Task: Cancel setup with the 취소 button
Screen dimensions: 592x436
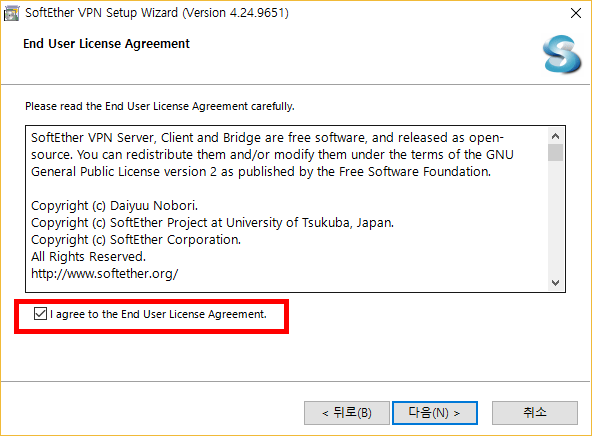Action: pyautogui.click(x=535, y=413)
